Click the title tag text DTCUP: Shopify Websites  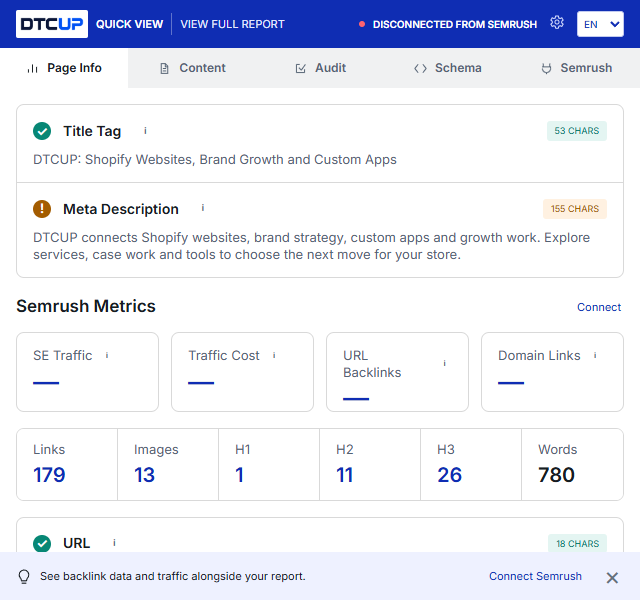(215, 160)
